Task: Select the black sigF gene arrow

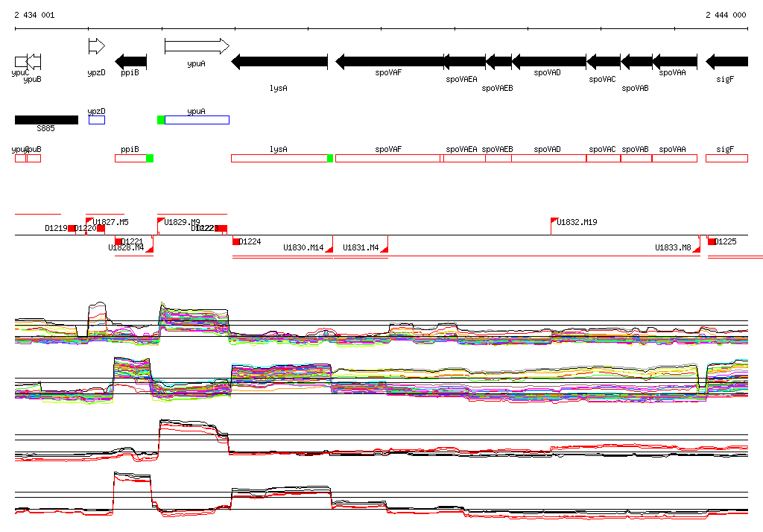Action: 726,62
